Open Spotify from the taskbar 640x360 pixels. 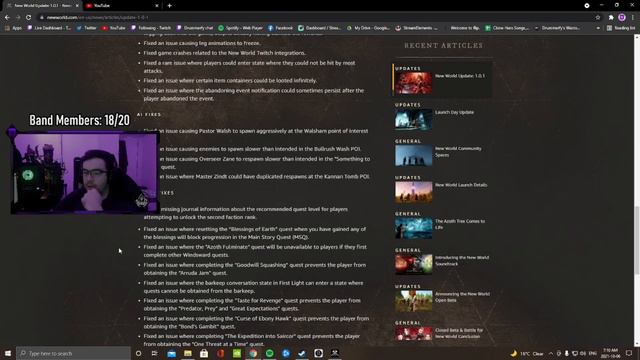(269, 353)
